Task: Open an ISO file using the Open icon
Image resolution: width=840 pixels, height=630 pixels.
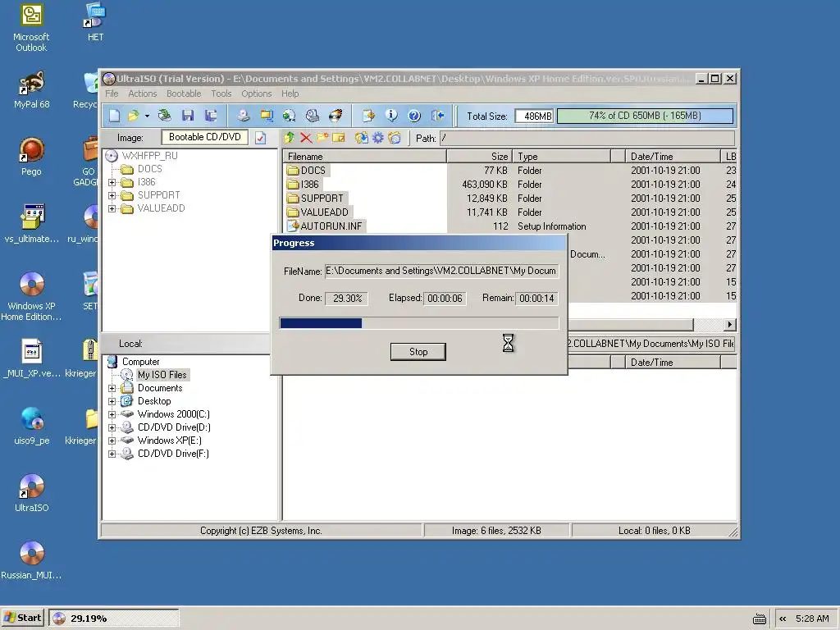Action: (133, 116)
